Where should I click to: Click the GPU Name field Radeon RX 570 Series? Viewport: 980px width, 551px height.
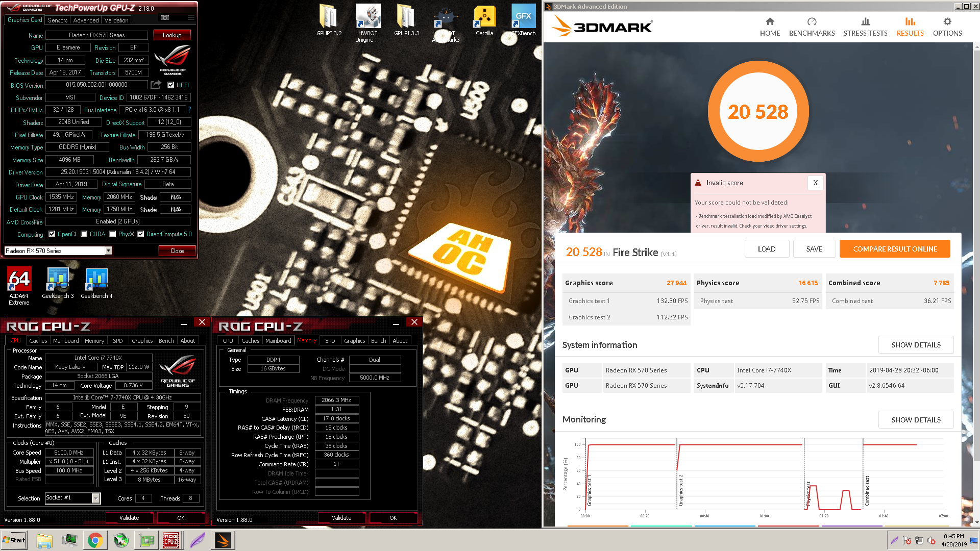point(96,35)
